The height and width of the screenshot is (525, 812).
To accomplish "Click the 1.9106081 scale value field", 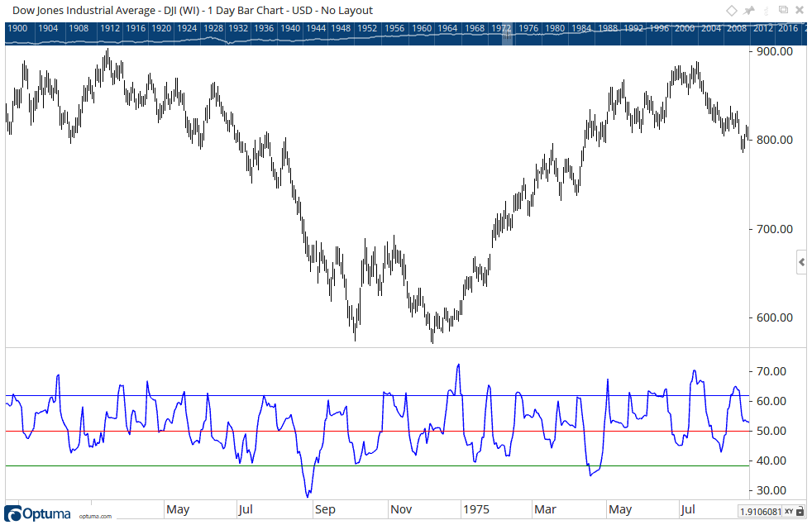I will pos(760,512).
